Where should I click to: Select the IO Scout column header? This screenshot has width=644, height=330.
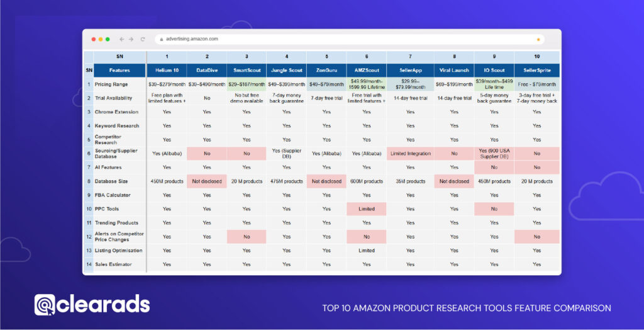pyautogui.click(x=494, y=71)
